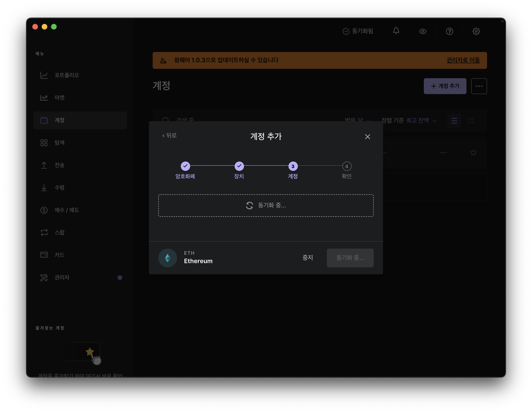This screenshot has width=532, height=412.
Task: Click 중지 to stop syncing
Action: click(x=307, y=258)
